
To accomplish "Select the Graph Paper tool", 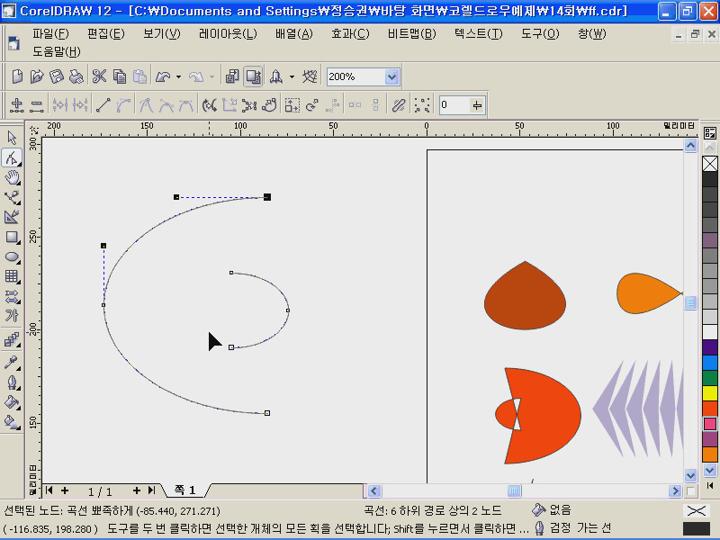I will (x=12, y=276).
